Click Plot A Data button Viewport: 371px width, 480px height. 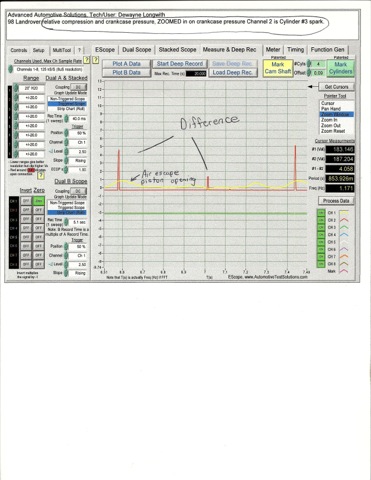126,64
